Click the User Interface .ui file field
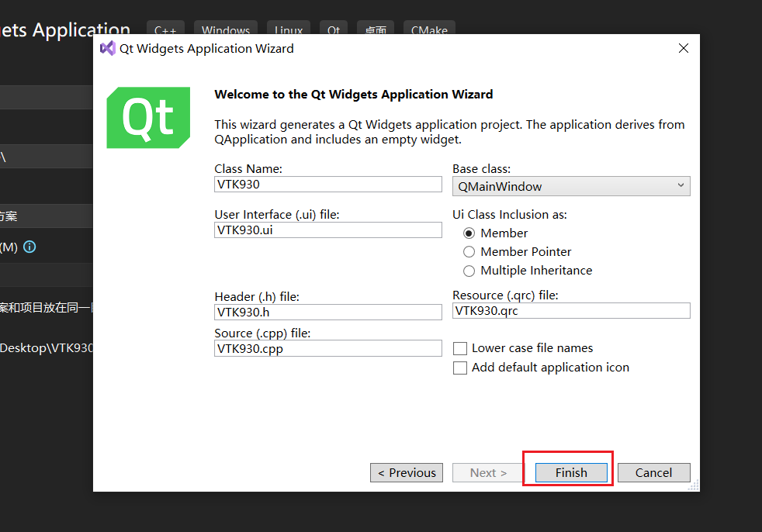Viewport: 762px width, 532px height. click(328, 230)
